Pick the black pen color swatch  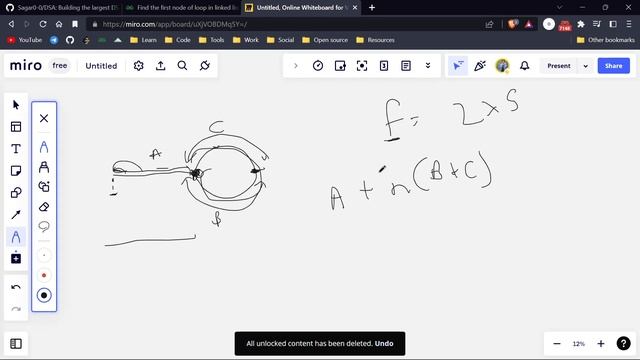(x=44, y=295)
